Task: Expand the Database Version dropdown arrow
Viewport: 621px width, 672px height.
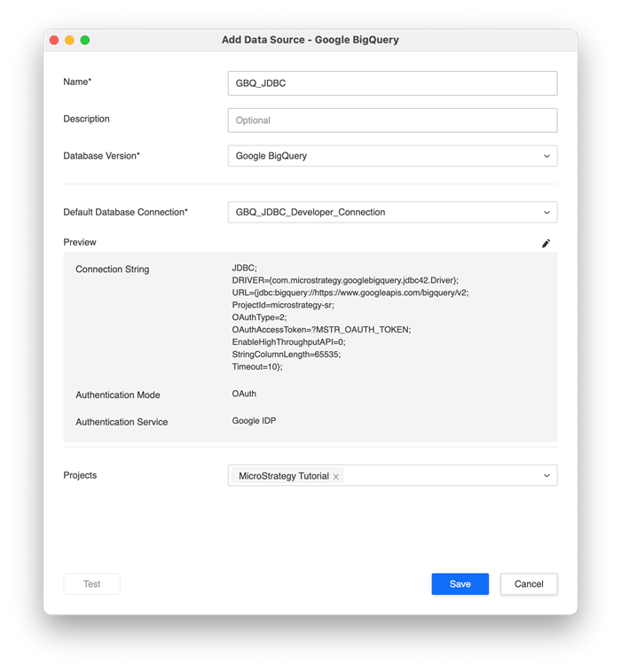Action: tap(546, 156)
